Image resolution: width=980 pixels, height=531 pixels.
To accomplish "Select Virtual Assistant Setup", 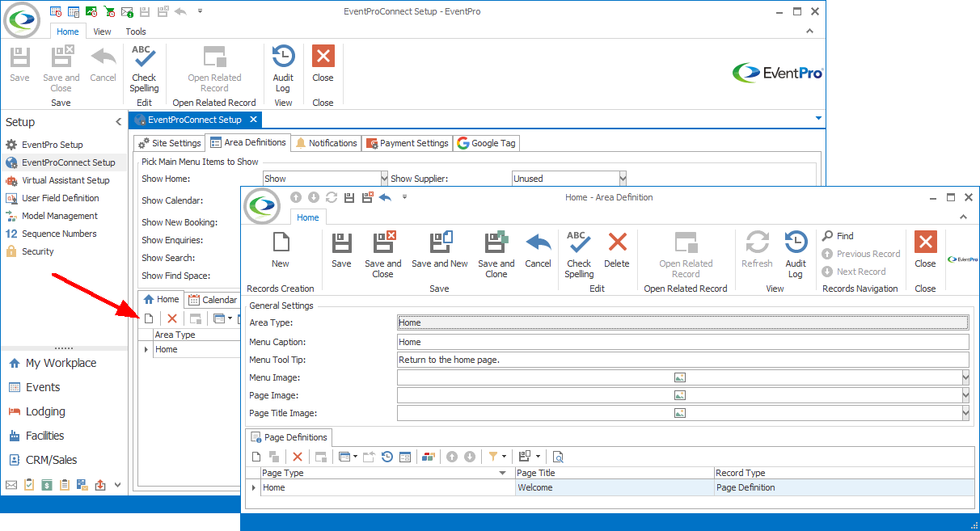I will (x=65, y=180).
